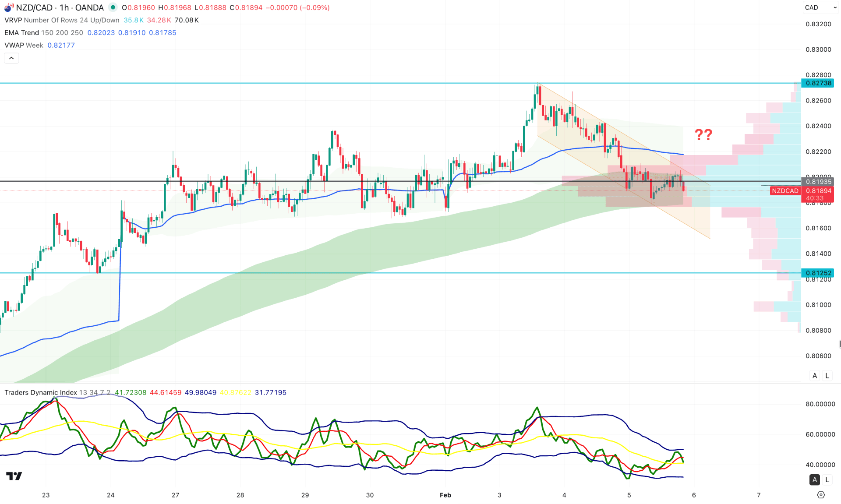Toggle auto scale 'A' on the price axis
Viewport: 841px width, 504px height.
point(814,375)
